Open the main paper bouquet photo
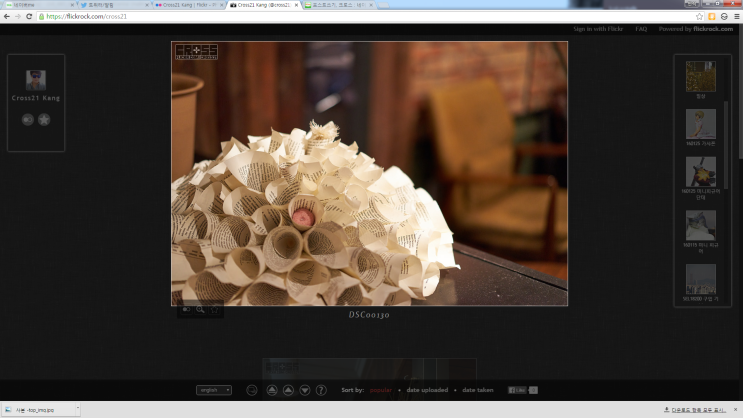This screenshot has width=743, height=418. click(369, 173)
